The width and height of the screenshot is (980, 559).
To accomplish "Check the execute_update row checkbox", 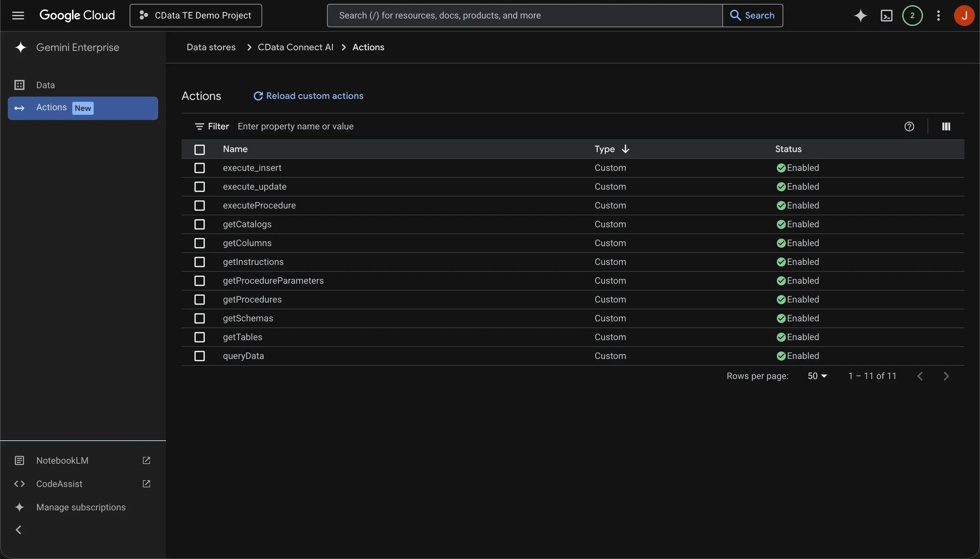I will click(x=200, y=186).
